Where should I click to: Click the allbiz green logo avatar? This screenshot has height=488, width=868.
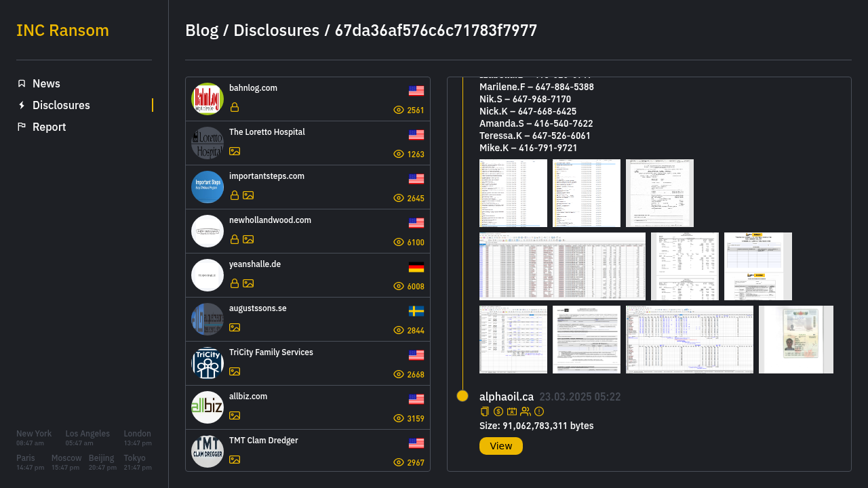[208, 407]
